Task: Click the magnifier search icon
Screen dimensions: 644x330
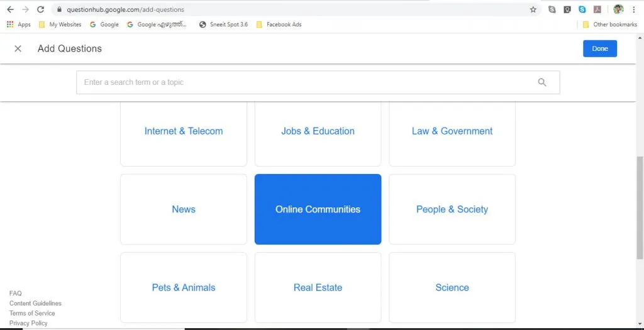Action: click(x=542, y=82)
